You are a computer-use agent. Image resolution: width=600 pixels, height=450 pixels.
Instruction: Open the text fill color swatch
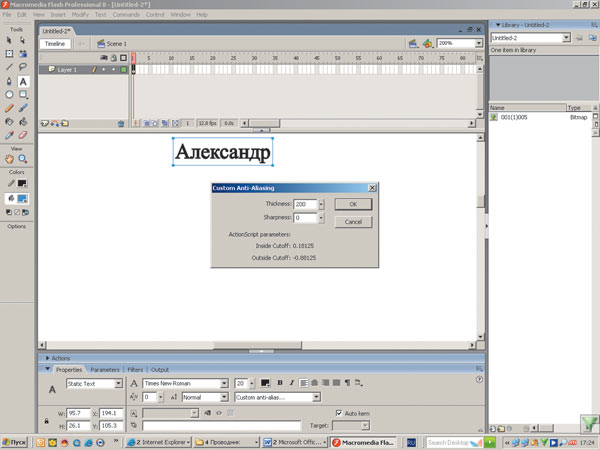(x=265, y=383)
